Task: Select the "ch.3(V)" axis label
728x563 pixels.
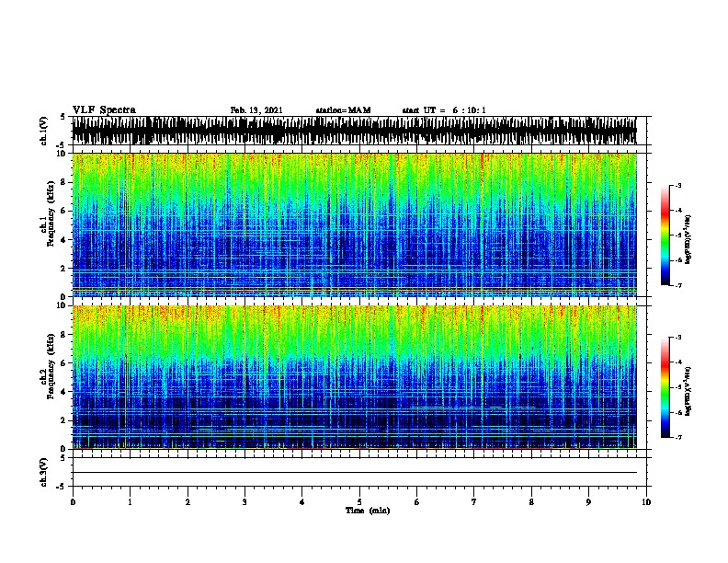Action: [43, 472]
